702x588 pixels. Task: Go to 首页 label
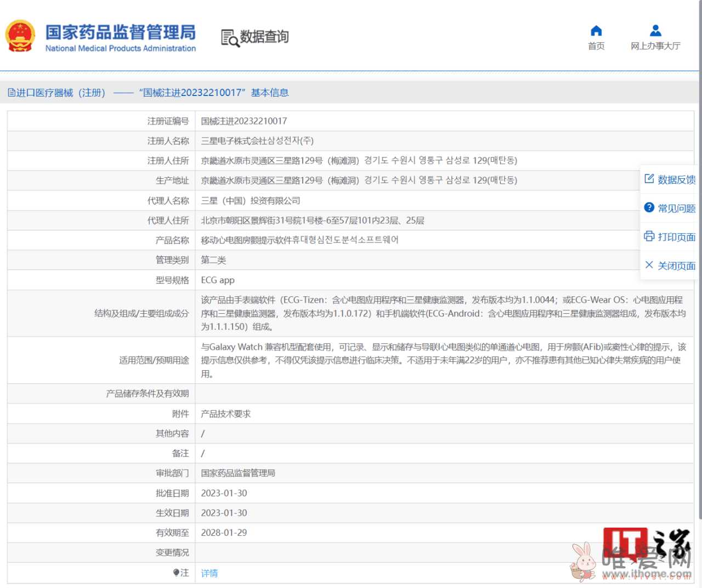(x=596, y=46)
